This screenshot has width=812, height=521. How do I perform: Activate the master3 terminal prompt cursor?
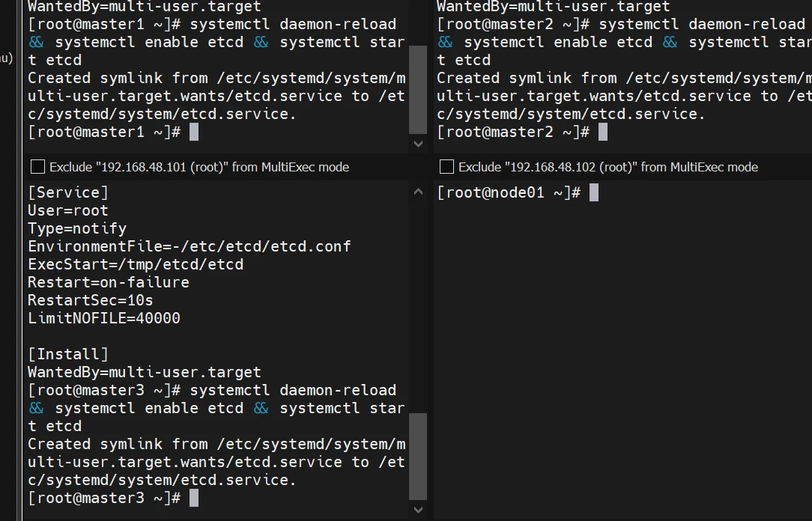(x=194, y=498)
